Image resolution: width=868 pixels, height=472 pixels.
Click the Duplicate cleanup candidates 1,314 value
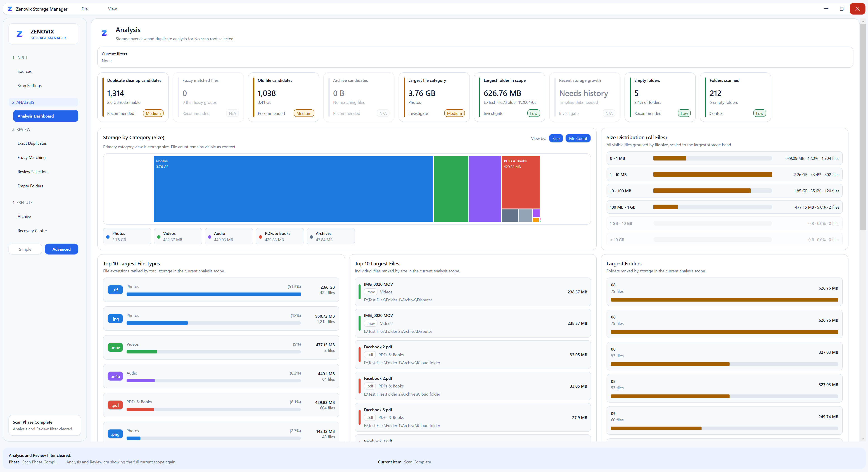[116, 93]
